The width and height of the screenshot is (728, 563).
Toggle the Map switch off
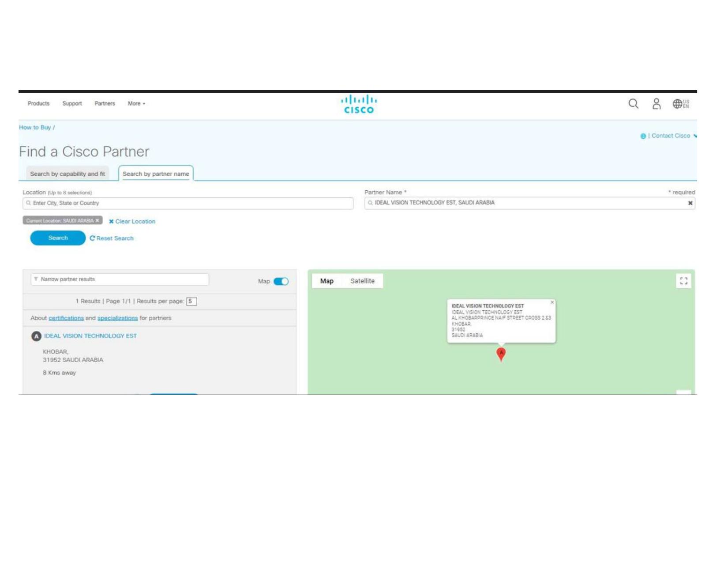[281, 281]
